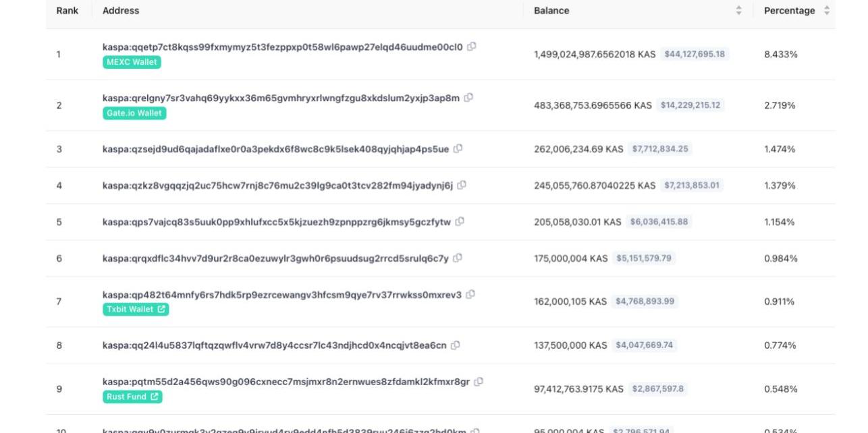Open address kaspa:qqetp7ct8kqss99 at rank 1
Viewport: 868px width, 433px height.
(282, 47)
